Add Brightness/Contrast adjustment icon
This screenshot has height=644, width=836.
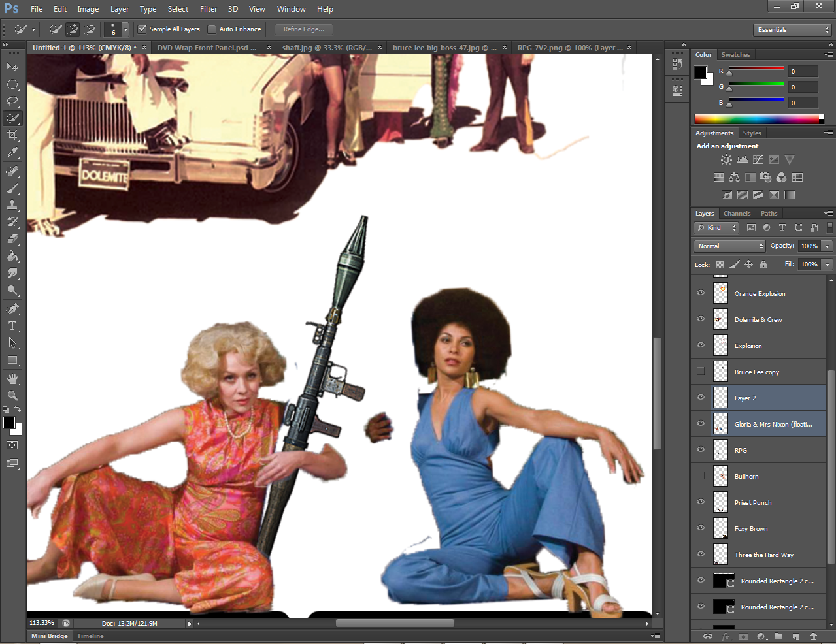tap(726, 159)
